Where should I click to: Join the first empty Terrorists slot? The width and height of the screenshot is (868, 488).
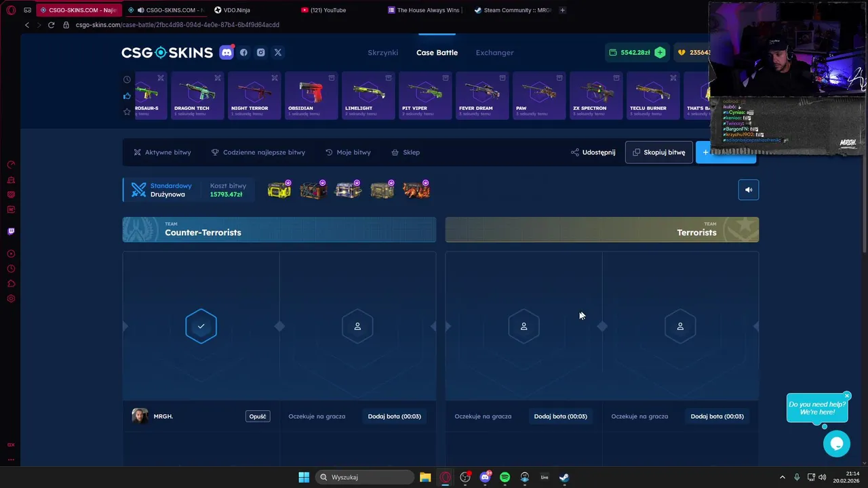(524, 326)
